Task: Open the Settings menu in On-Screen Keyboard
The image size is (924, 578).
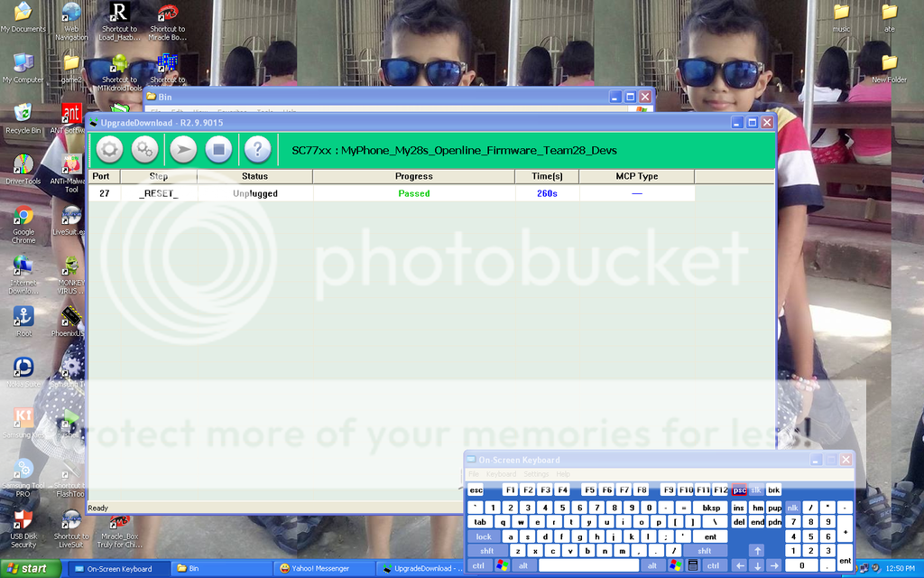Action: pyautogui.click(x=536, y=474)
